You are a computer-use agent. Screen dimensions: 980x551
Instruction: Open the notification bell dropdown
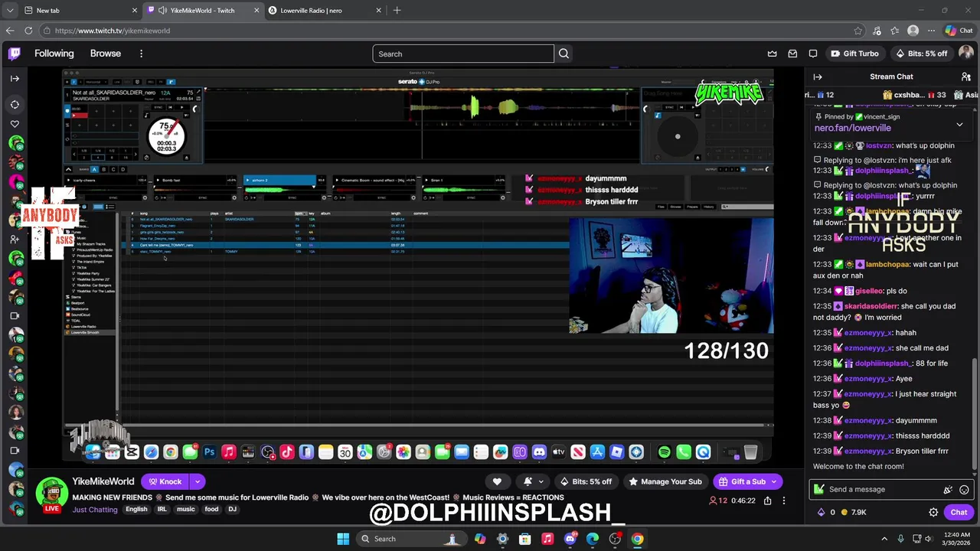coord(533,481)
